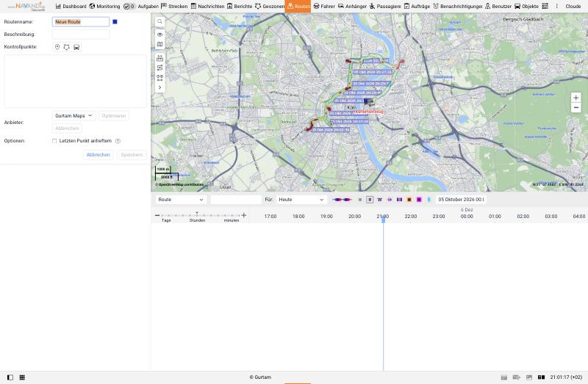This screenshot has height=384, width=588.
Task: Click the Beschreibung input field
Action: tap(81, 35)
